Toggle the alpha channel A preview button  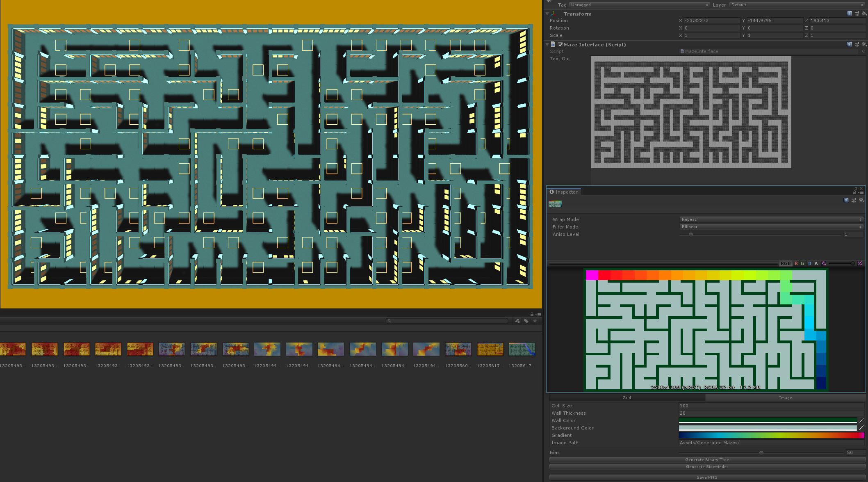pos(816,263)
